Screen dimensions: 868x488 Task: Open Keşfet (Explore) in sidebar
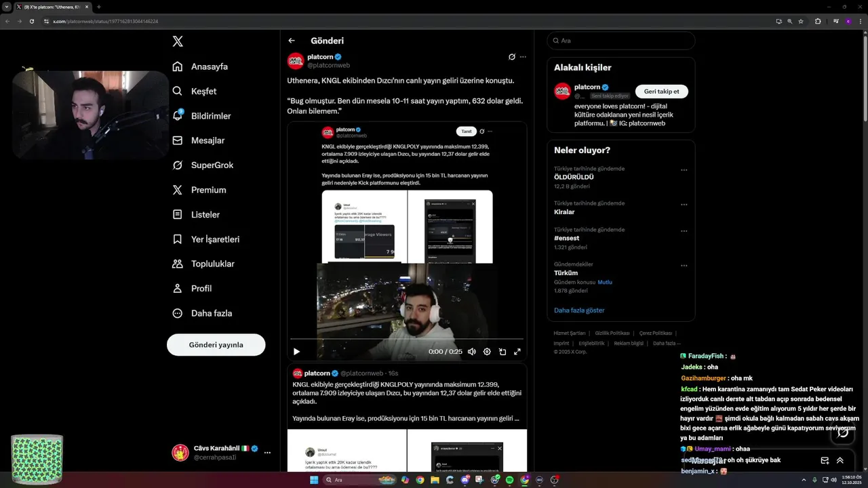tap(195, 91)
